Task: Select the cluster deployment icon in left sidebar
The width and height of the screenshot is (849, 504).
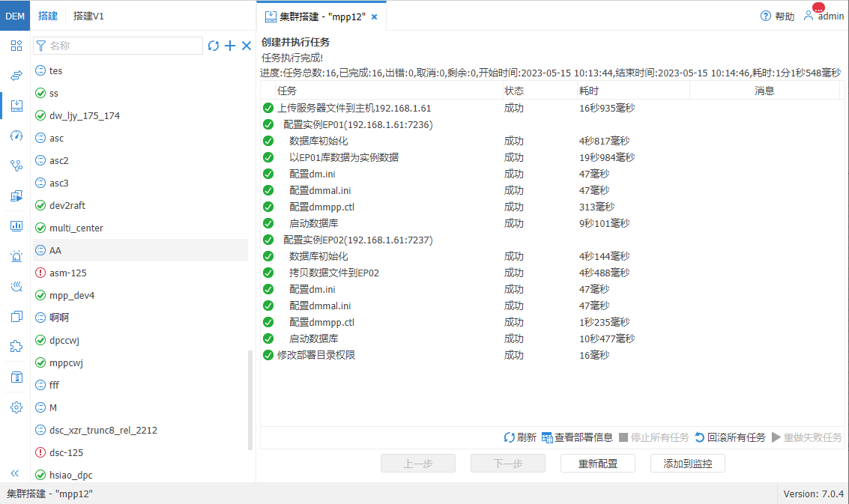Action: [x=16, y=106]
